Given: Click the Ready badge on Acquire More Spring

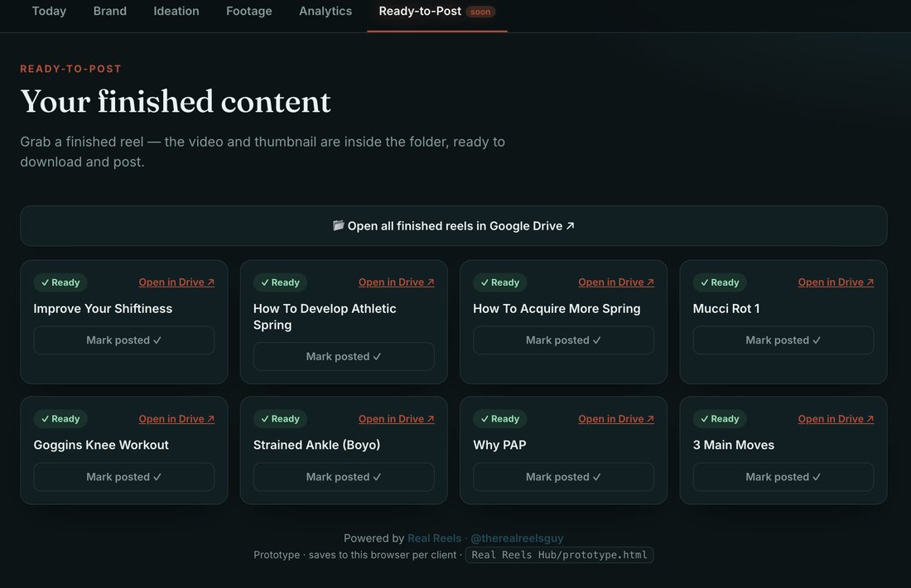Looking at the screenshot, I should tap(499, 282).
